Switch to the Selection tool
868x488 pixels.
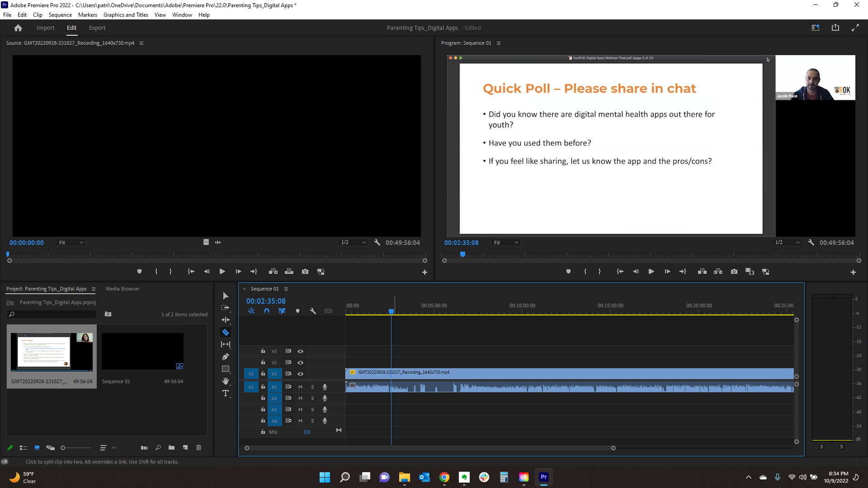click(226, 296)
